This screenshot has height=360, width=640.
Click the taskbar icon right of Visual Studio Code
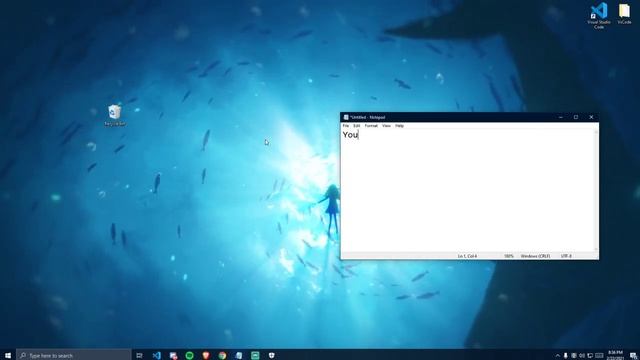(x=173, y=356)
